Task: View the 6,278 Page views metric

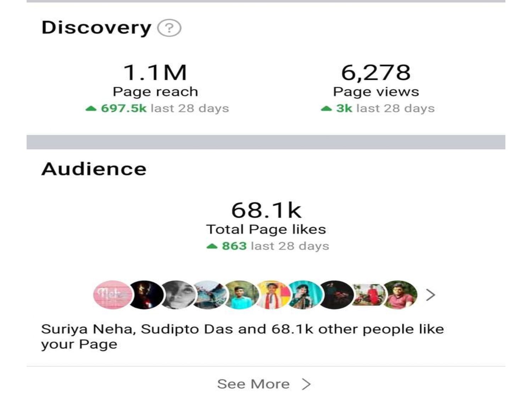Action: click(x=376, y=73)
